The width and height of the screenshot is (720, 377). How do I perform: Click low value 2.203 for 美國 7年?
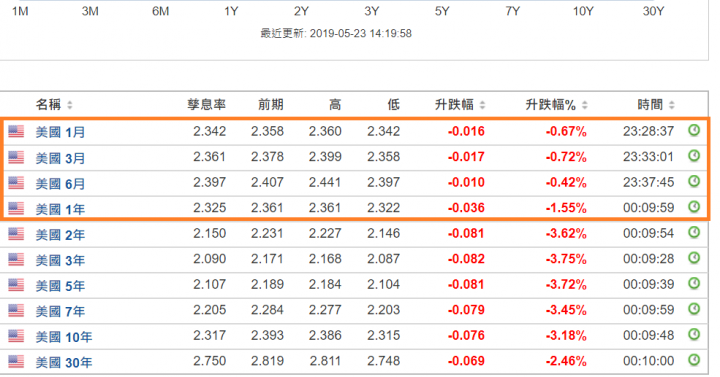pos(383,310)
